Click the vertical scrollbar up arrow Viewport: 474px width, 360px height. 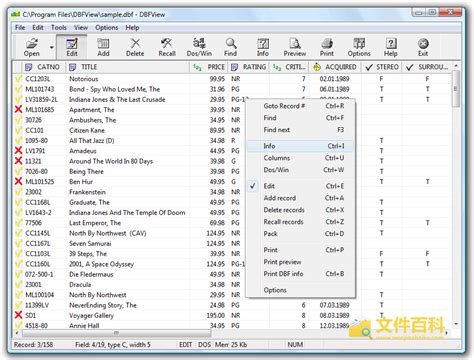click(x=456, y=66)
